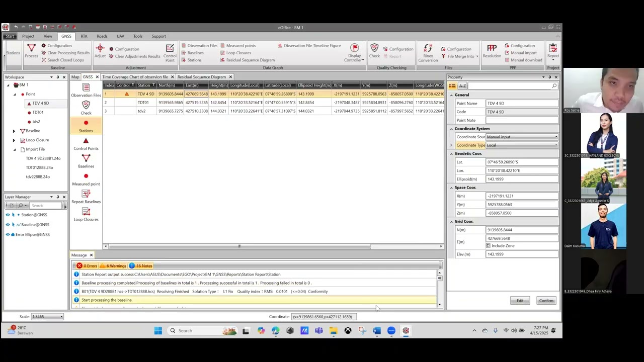Open Observation Files data graph

click(199, 46)
